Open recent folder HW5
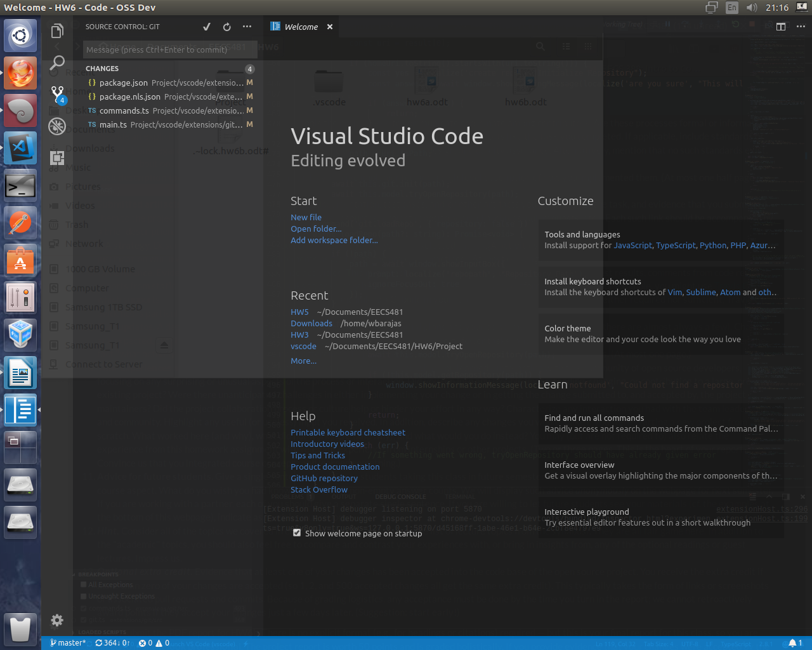Screen dimensions: 812x650 pyautogui.click(x=299, y=312)
